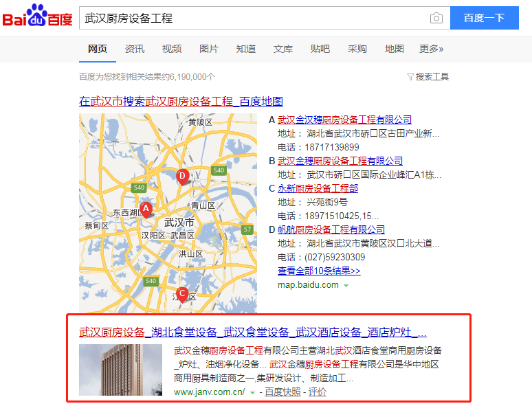Click the hotel building thumbnail
The height and width of the screenshot is (406, 532).
(x=120, y=370)
